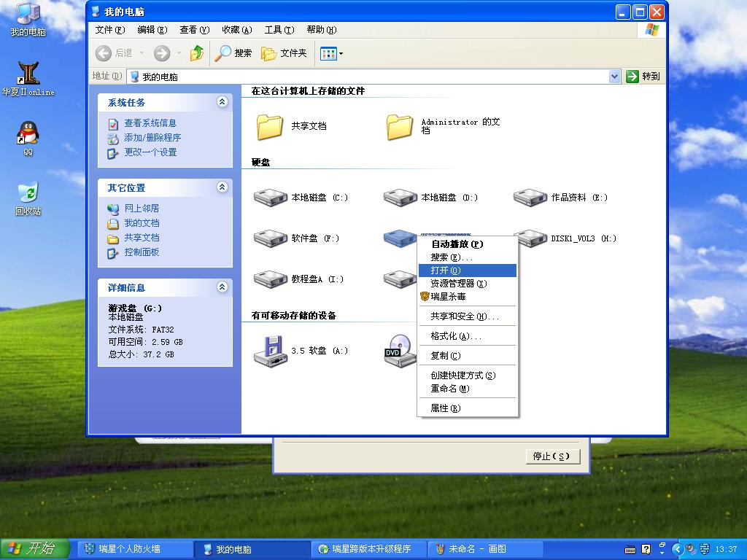Toggle the 文件夹 folders pane button
747x560 pixels.
[x=284, y=53]
